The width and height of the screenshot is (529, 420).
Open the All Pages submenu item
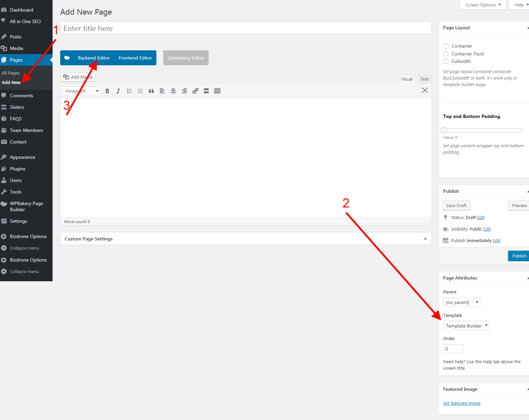point(11,73)
